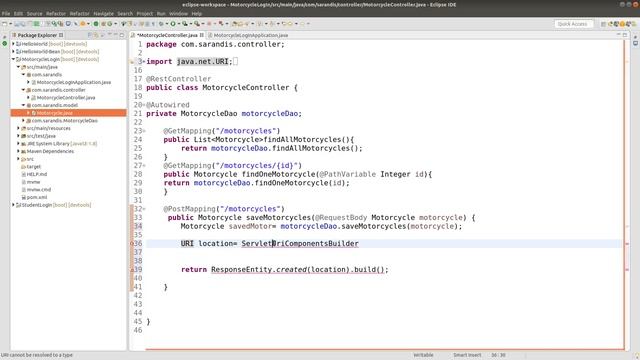Open the Search menu
Viewport: 640px width, 360px height.
pyautogui.click(x=125, y=13)
